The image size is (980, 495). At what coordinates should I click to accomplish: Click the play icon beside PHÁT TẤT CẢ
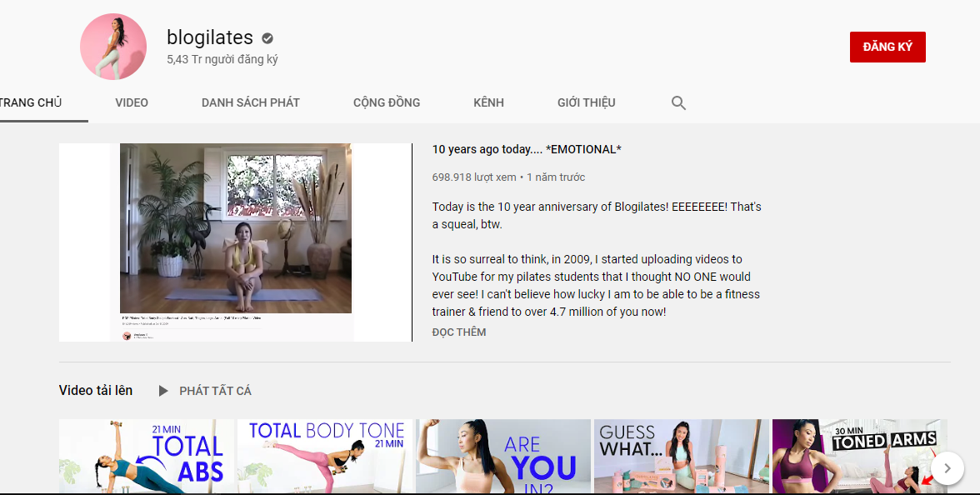pos(163,392)
